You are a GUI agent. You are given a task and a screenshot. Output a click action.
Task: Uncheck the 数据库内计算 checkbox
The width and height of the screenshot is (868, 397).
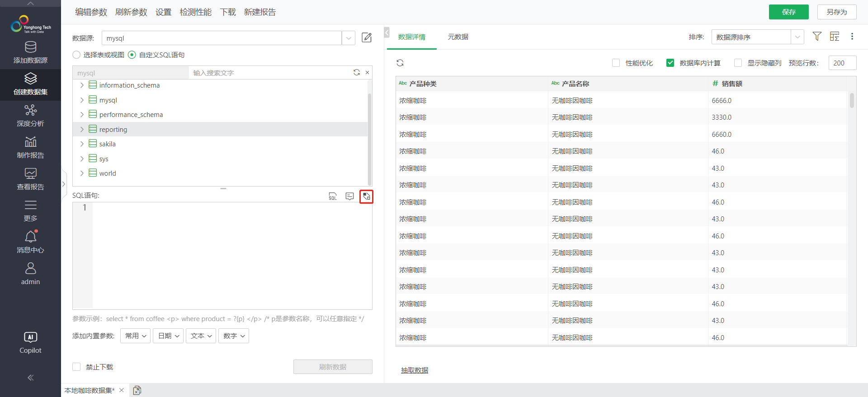tap(670, 63)
